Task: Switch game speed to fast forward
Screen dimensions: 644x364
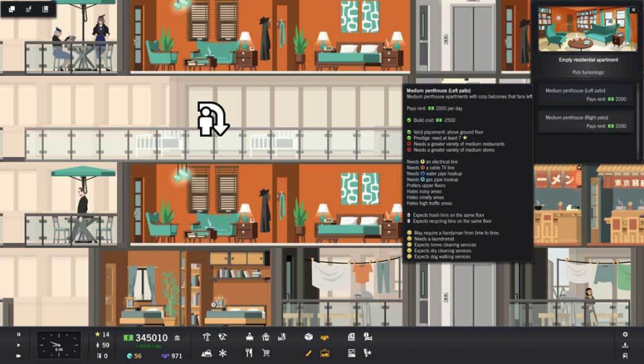Action: click(x=19, y=355)
